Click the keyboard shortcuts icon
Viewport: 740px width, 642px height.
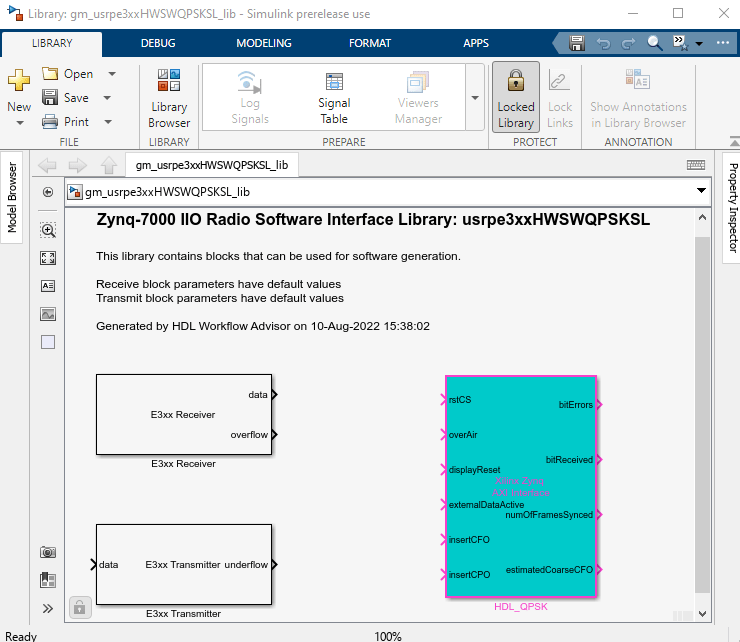(x=696, y=165)
